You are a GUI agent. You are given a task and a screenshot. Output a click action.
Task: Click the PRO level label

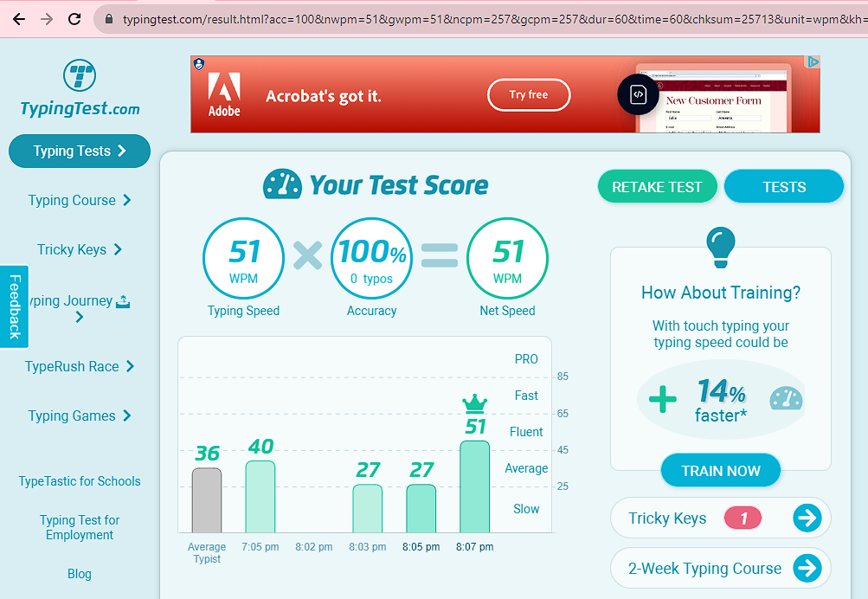pyautogui.click(x=526, y=359)
